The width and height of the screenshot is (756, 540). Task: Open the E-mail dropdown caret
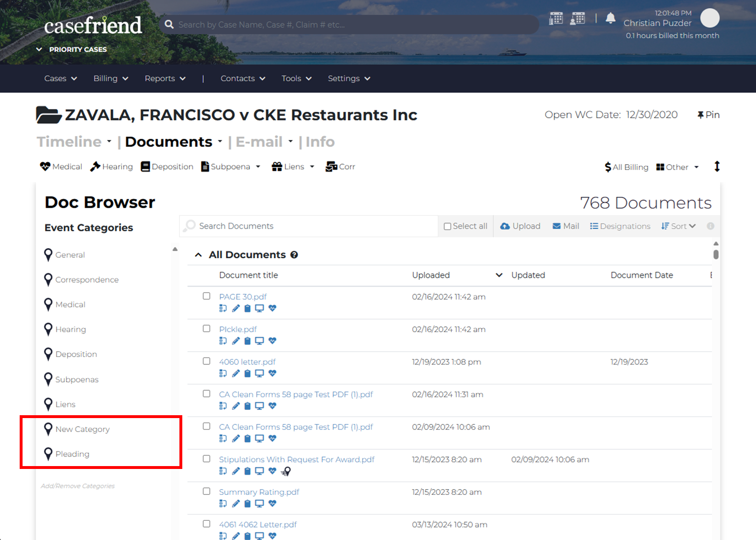coord(291,142)
